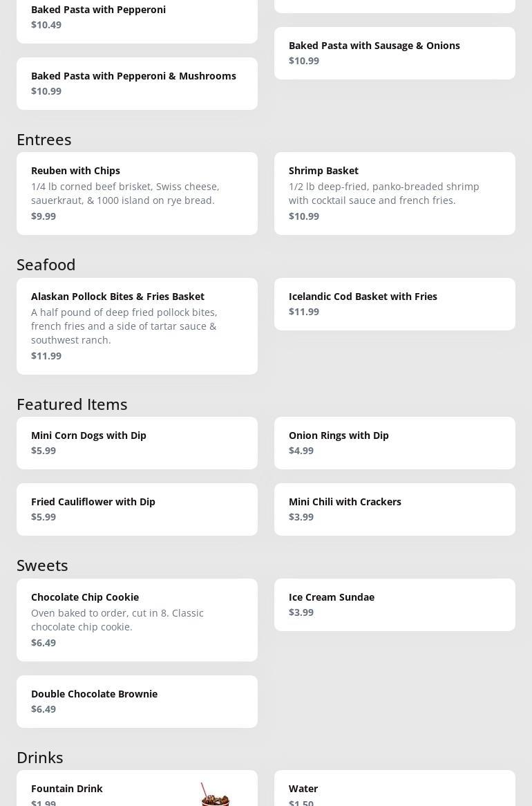Viewport: 532px width, 806px height.
Task: Add Baked Pasta with Pepperoni & Mushrooms
Action: (x=137, y=84)
